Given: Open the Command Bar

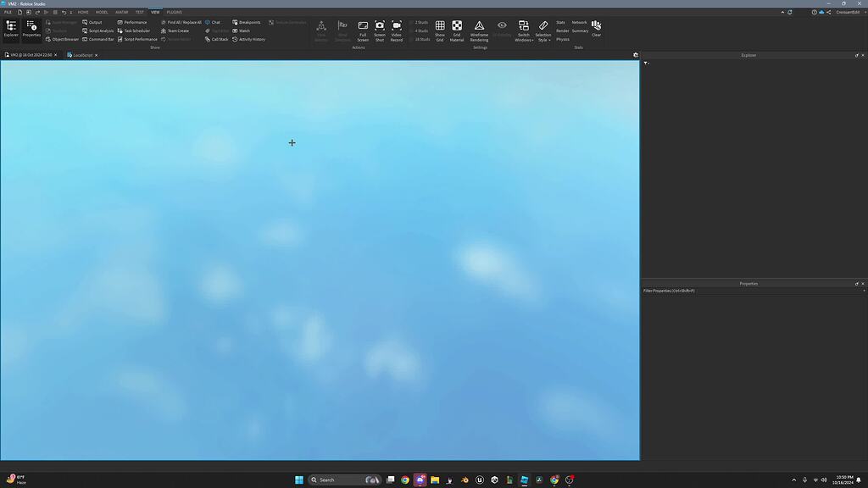Looking at the screenshot, I should tap(100, 39).
